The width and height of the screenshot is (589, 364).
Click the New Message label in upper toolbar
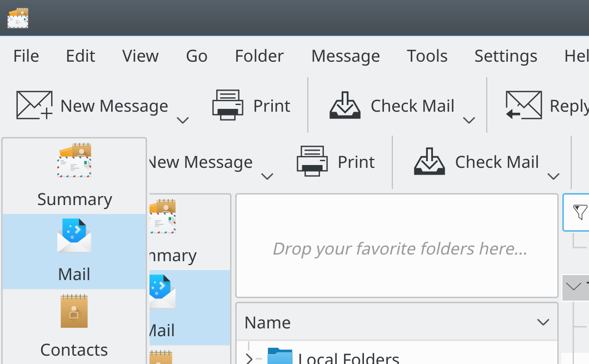[114, 106]
